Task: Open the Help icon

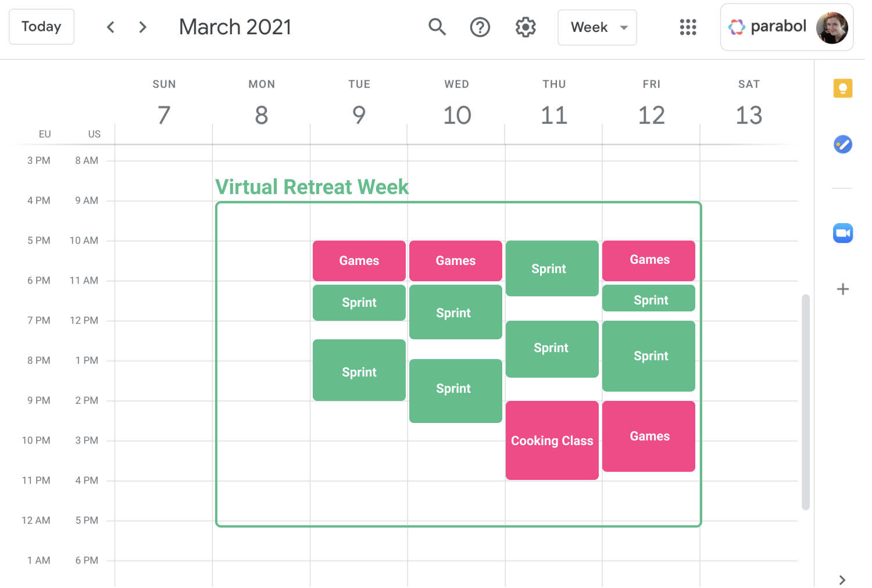Action: pyautogui.click(x=480, y=27)
